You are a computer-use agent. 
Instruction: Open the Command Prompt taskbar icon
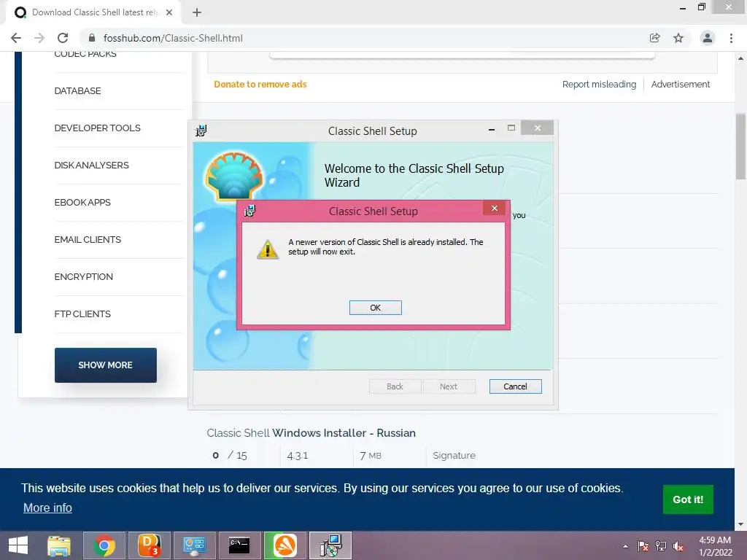(239, 545)
